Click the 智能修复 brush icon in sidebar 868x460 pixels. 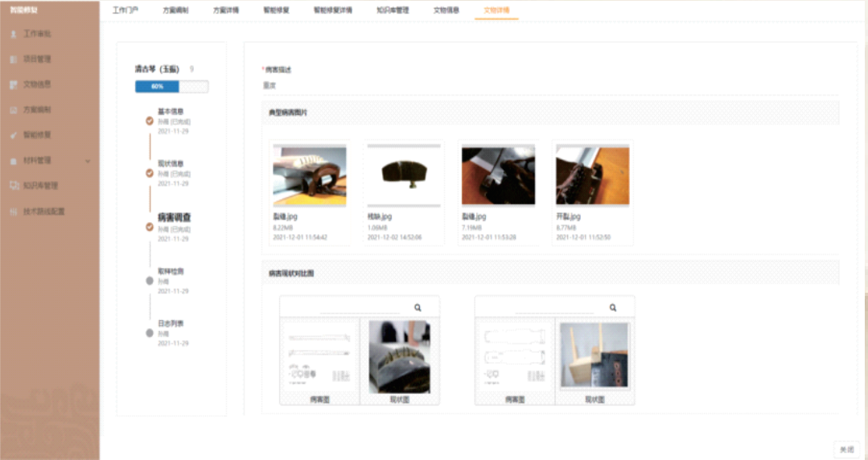click(x=14, y=135)
